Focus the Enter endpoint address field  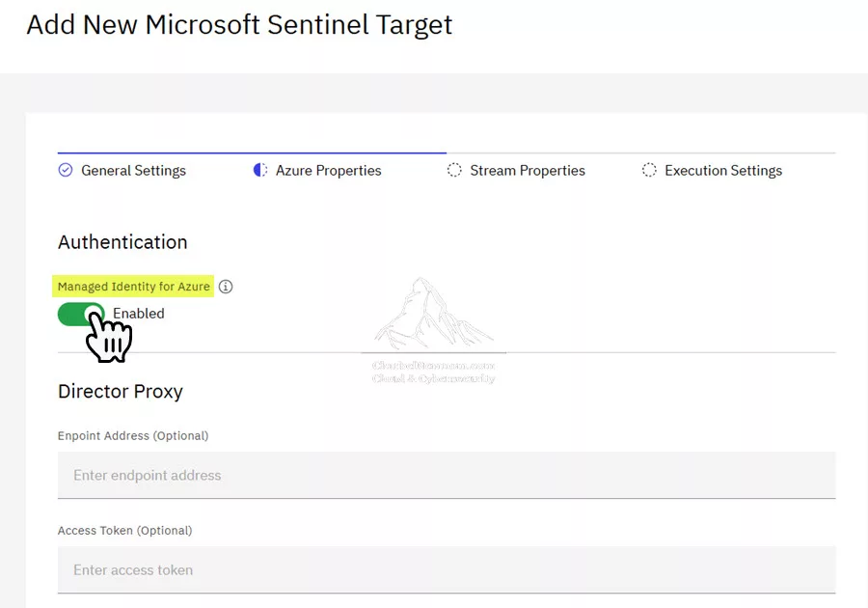(447, 475)
